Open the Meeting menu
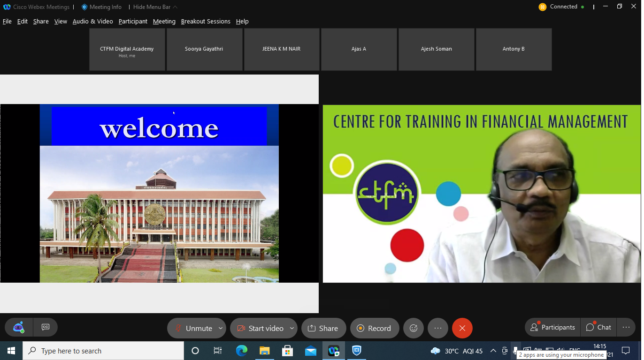This screenshot has height=360, width=644. pyautogui.click(x=164, y=21)
